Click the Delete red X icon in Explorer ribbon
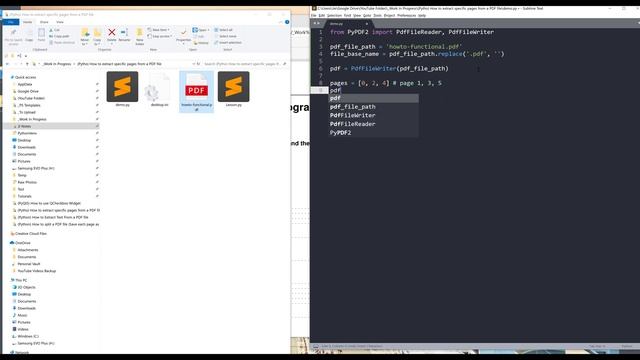Viewport: 640px width, 360px height. tap(111, 32)
